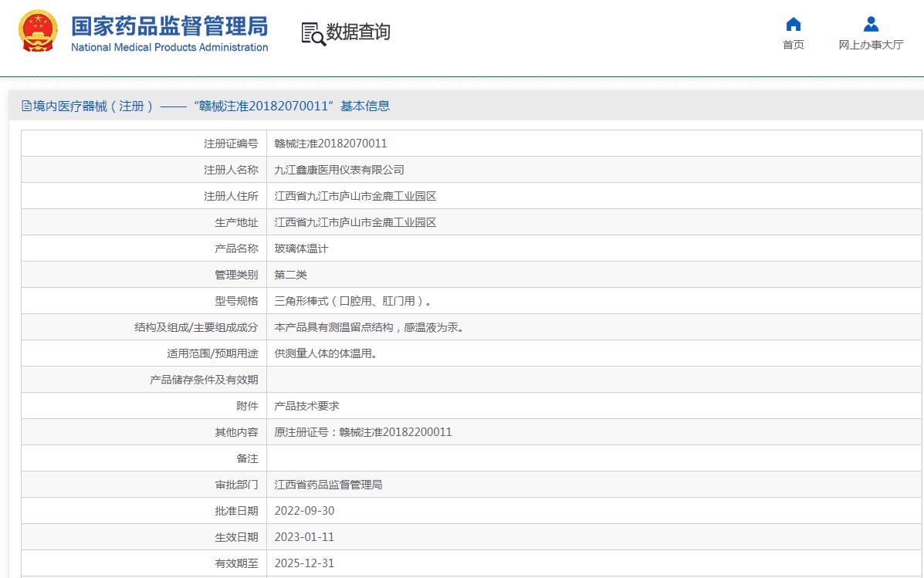Click the 审批部门 label
Image resolution: width=924 pixels, height=578 pixels.
pyautogui.click(x=236, y=485)
